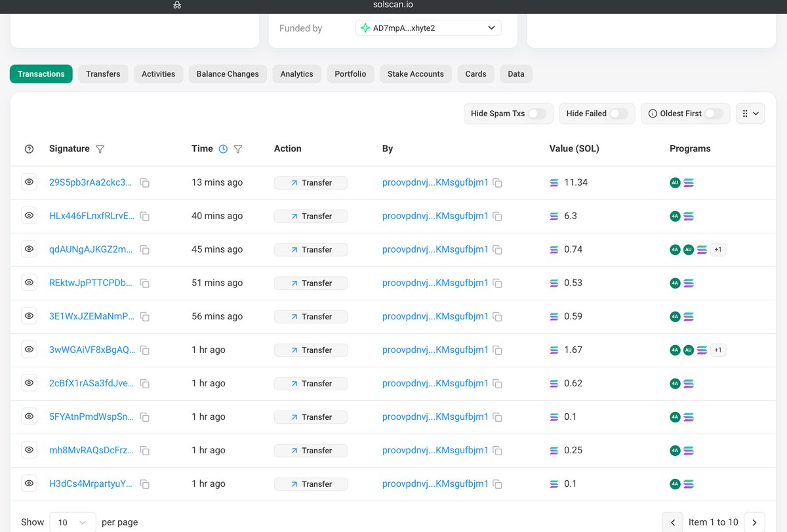Toggle Hide Failed switch
This screenshot has height=532, width=787.
click(x=618, y=113)
